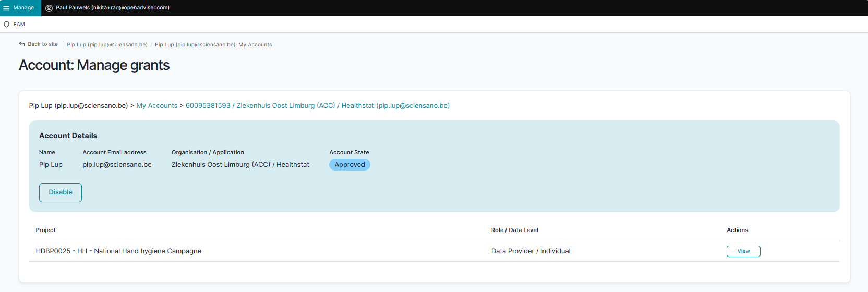
Task: Click the shield icon next to EAM
Action: [7, 25]
